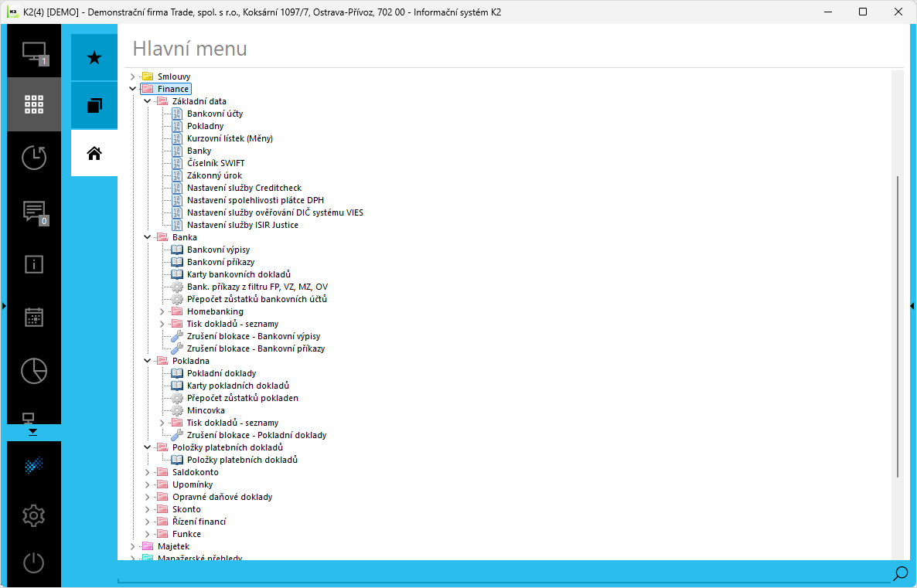Select the Skonto folder
This screenshot has height=588, width=917.
[186, 509]
